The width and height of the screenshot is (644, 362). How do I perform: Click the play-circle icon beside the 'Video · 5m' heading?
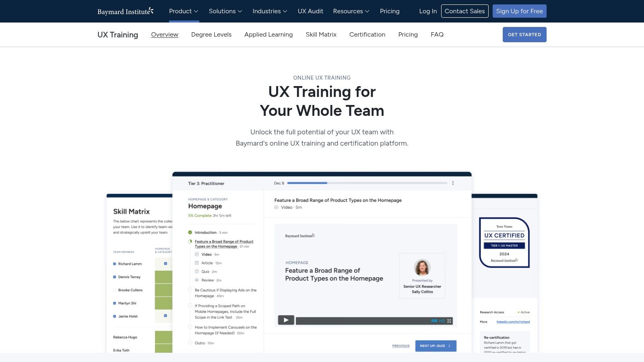pos(277,208)
